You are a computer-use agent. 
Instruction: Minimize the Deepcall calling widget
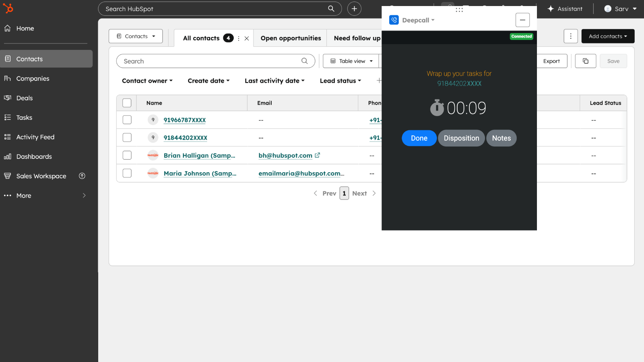[x=522, y=20]
